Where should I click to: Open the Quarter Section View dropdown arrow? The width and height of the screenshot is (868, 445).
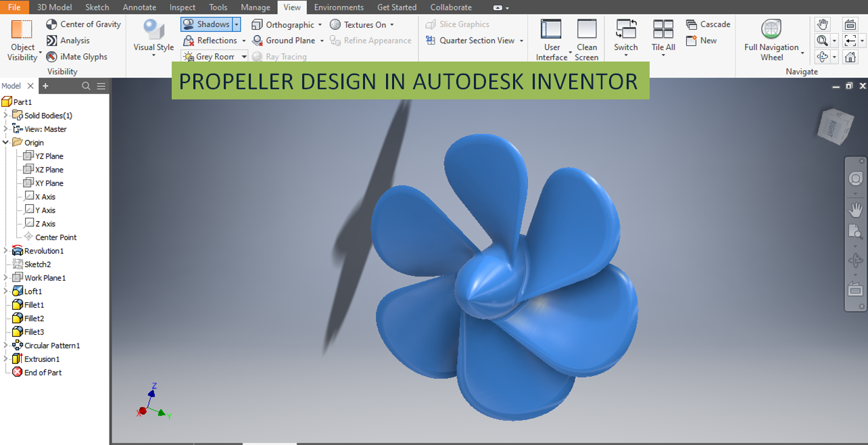[521, 41]
